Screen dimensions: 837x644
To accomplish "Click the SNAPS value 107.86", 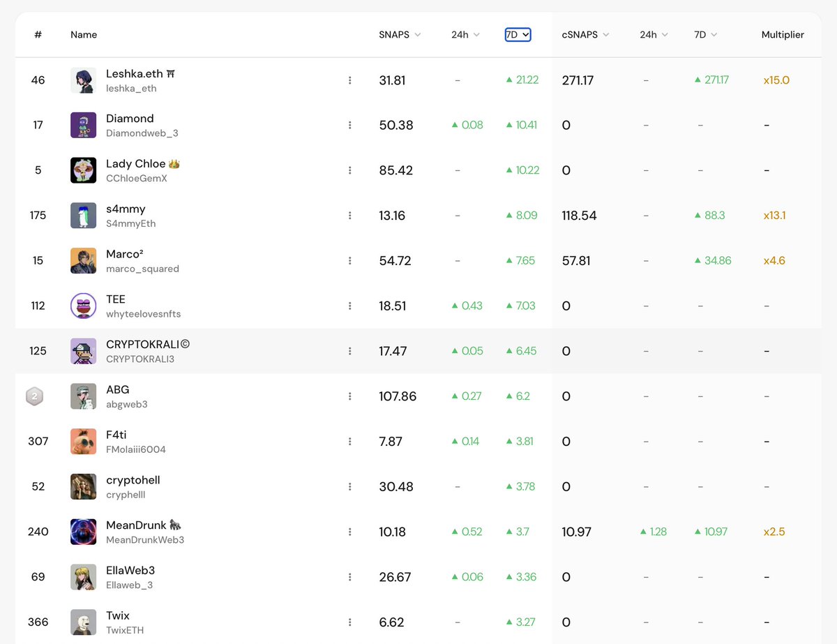I will tap(398, 396).
